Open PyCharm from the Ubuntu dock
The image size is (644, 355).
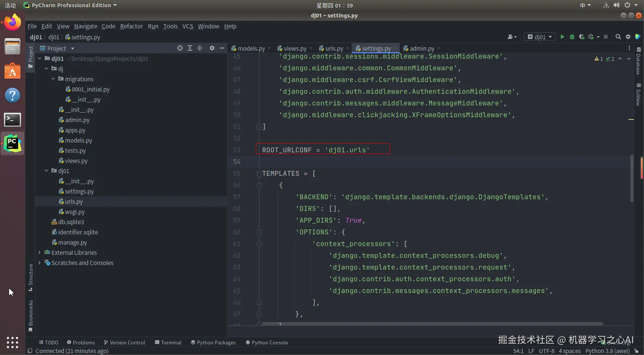click(12, 143)
